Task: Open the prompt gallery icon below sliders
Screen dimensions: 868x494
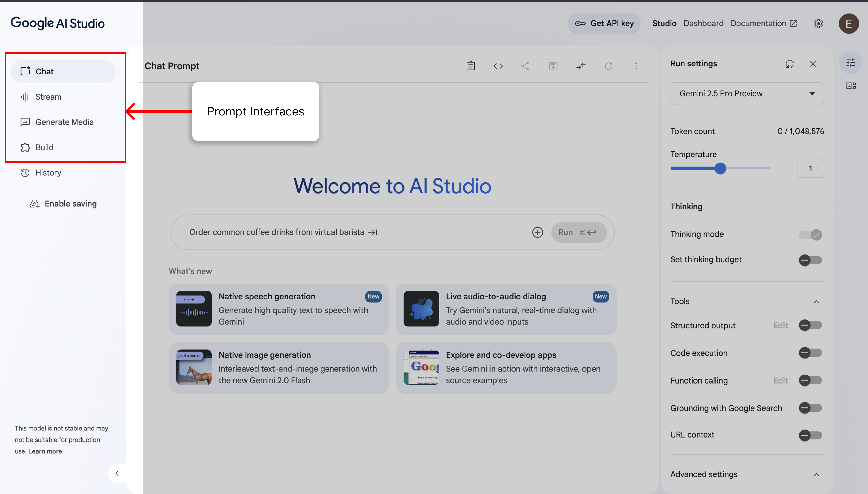Action: 851,86
